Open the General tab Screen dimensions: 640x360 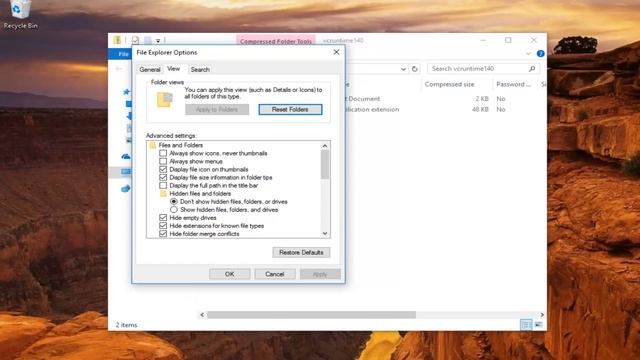(x=150, y=69)
